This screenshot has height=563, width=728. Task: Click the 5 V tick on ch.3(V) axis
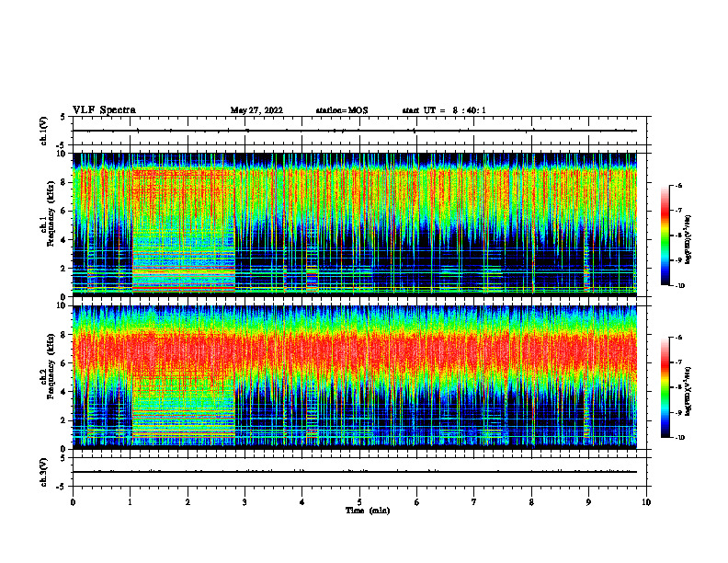(x=63, y=458)
